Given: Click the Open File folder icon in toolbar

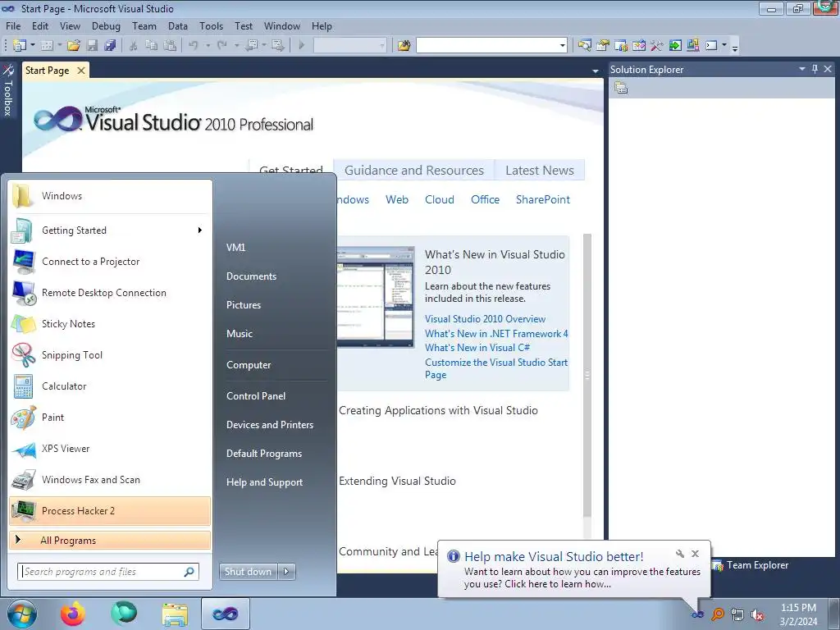Looking at the screenshot, I should (x=74, y=46).
